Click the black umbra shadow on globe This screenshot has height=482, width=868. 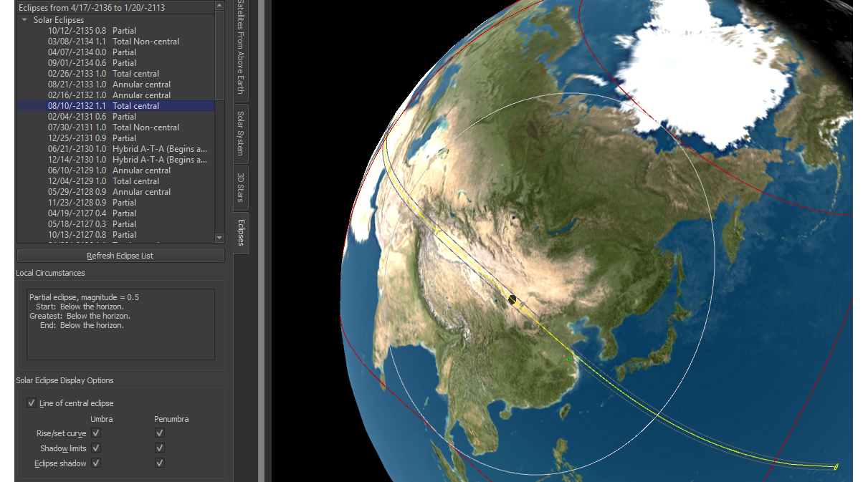(x=512, y=300)
